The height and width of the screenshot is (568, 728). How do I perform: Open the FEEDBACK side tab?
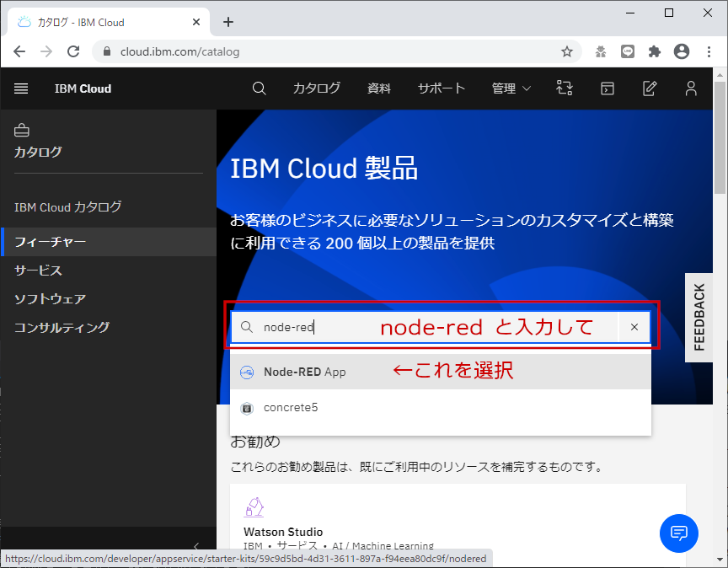699,317
